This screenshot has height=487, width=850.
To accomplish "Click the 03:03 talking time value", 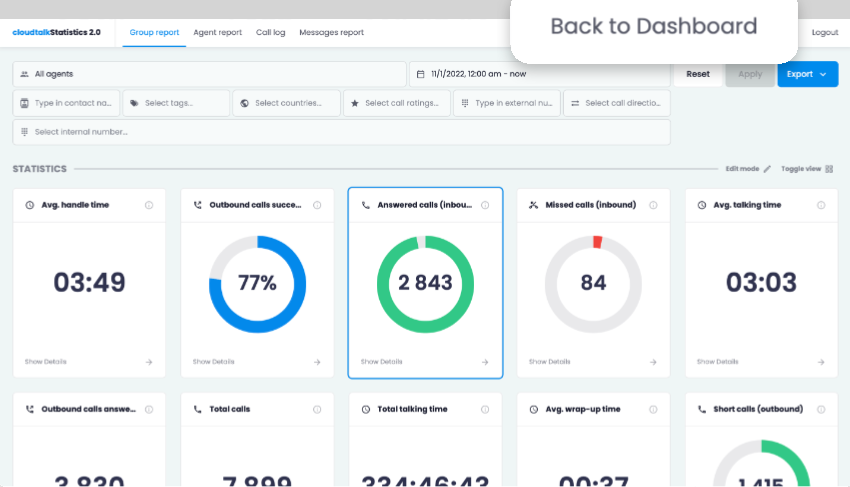I will click(762, 283).
